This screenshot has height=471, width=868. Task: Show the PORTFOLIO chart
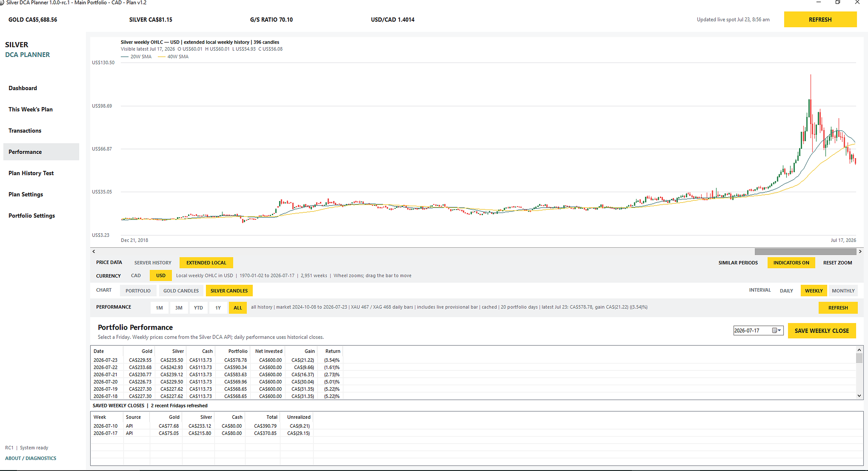pos(138,291)
